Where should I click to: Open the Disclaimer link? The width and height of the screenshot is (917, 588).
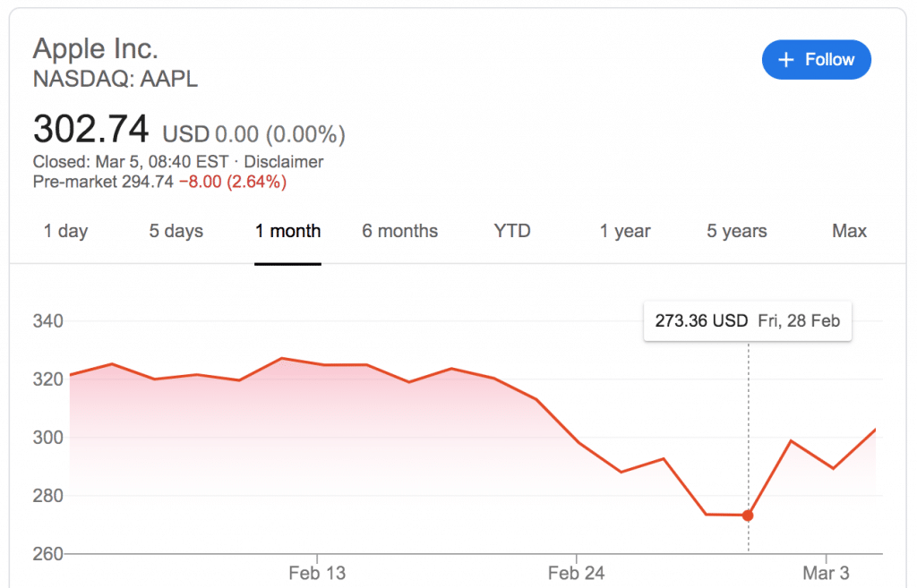click(284, 162)
